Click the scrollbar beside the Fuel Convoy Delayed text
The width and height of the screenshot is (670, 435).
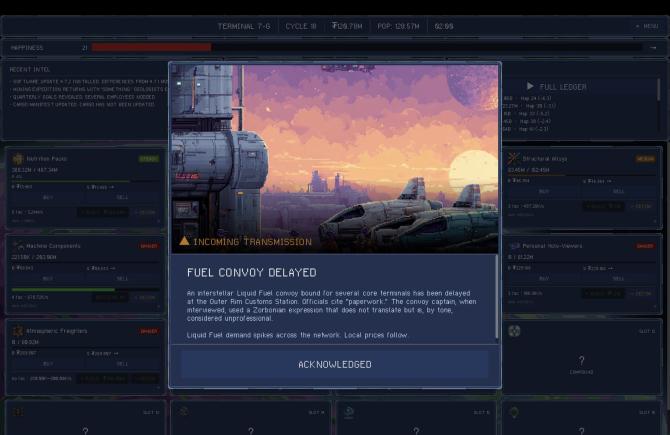[x=497, y=297]
